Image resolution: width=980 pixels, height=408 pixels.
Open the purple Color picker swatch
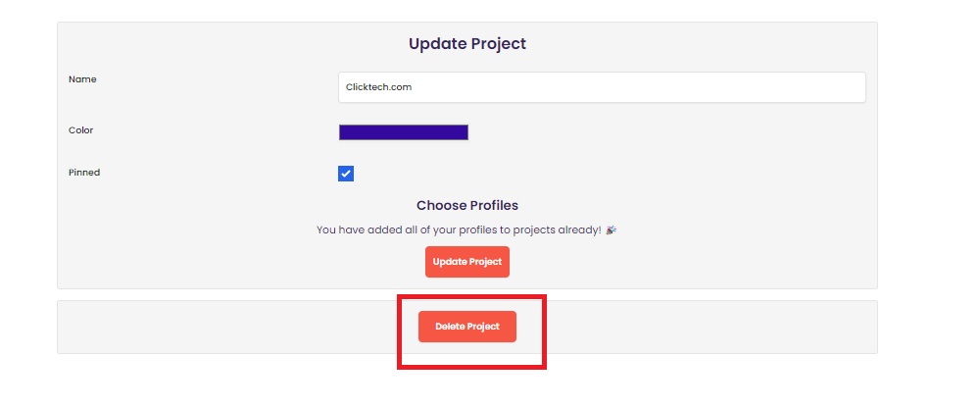pos(403,132)
